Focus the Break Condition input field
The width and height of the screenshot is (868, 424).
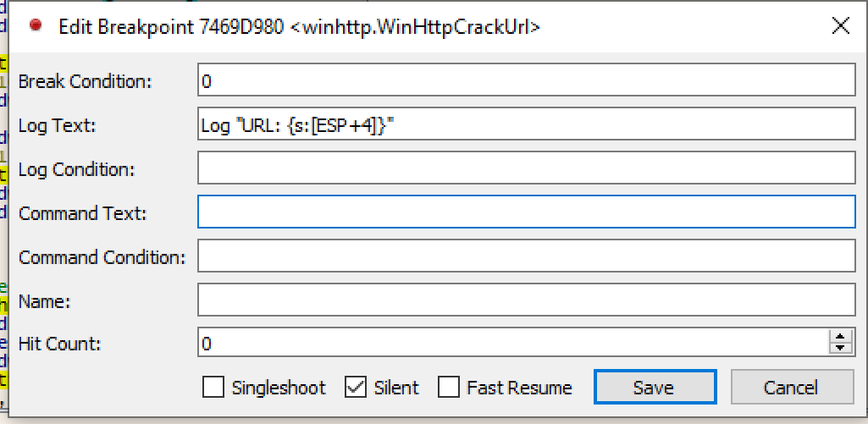pyautogui.click(x=526, y=81)
